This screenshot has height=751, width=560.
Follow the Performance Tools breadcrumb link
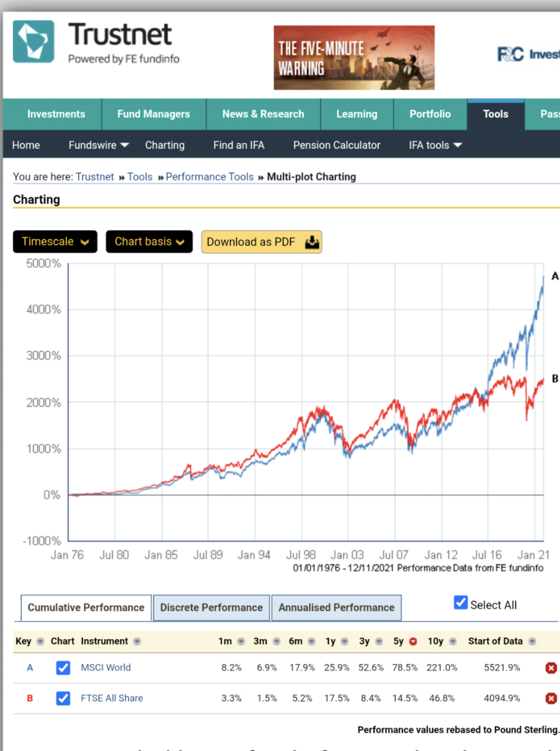[210, 177]
